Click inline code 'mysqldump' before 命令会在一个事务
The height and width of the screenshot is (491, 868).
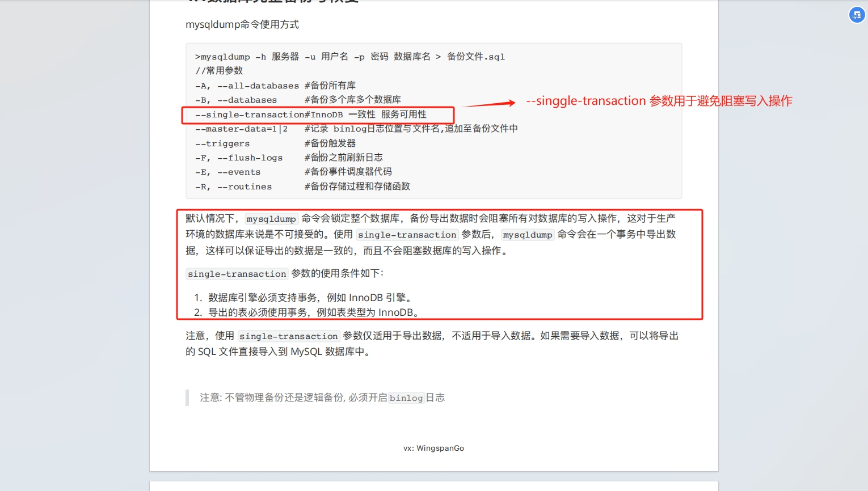pos(528,235)
